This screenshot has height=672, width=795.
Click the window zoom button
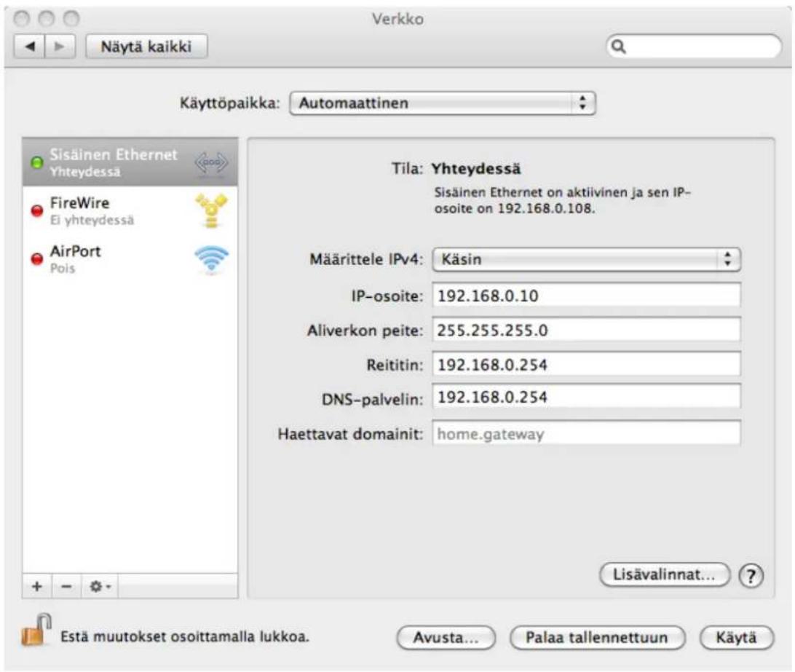71,19
